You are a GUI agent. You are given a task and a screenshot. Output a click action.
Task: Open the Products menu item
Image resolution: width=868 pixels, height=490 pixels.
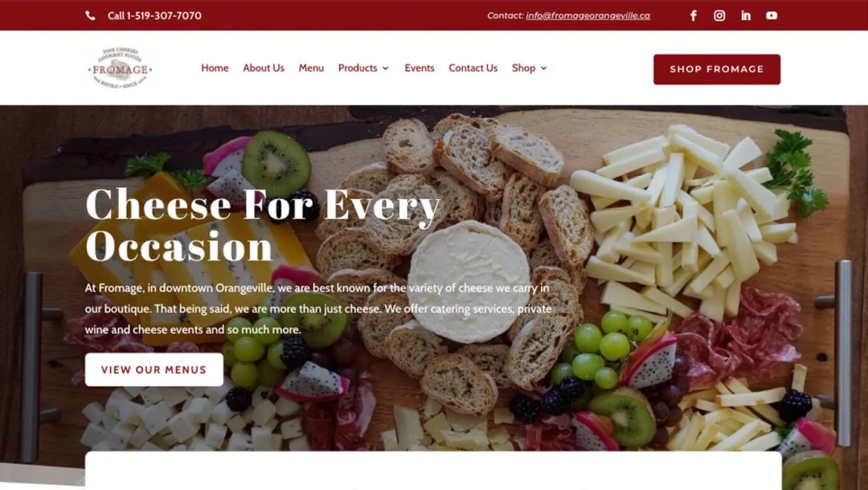pyautogui.click(x=358, y=68)
